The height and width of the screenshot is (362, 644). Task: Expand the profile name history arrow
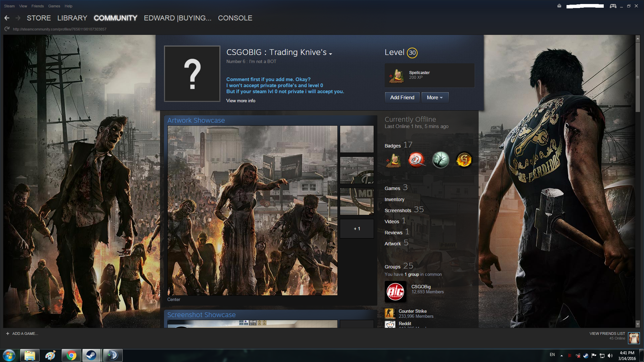tap(331, 54)
